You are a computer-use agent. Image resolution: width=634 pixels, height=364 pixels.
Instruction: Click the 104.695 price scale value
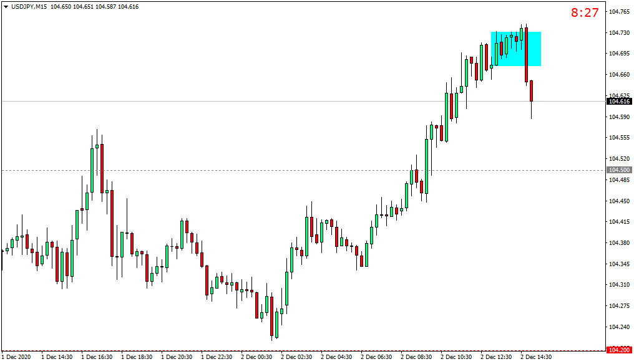click(620, 54)
